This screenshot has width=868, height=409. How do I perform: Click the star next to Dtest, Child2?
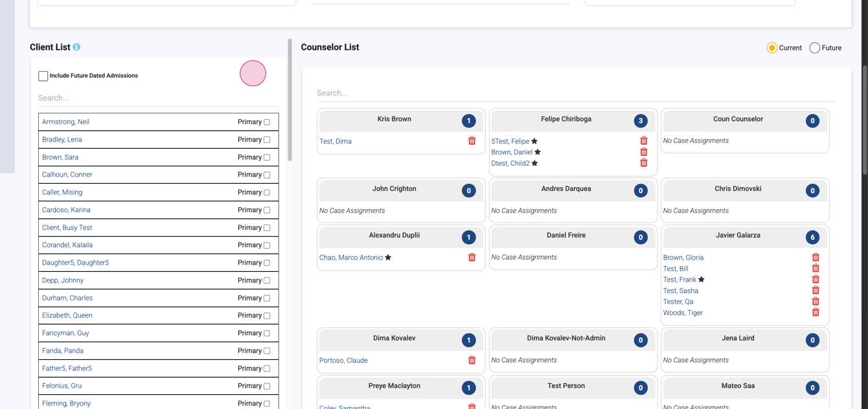pyautogui.click(x=534, y=162)
